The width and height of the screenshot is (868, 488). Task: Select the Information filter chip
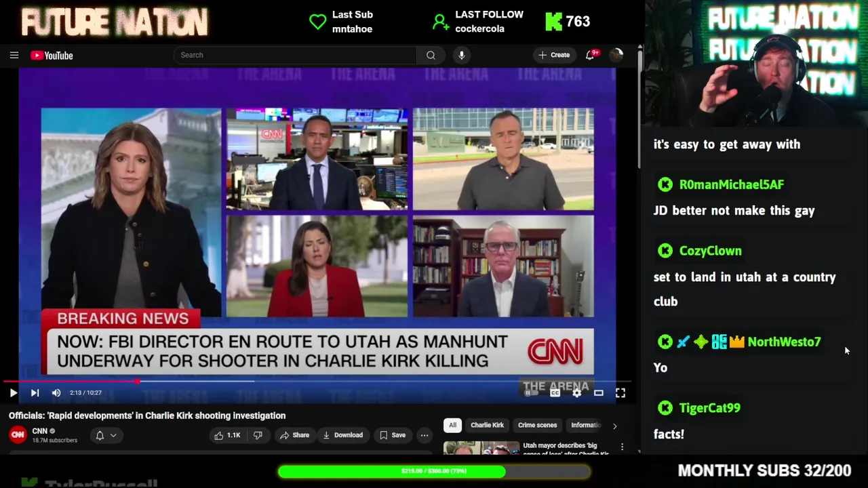coord(586,425)
